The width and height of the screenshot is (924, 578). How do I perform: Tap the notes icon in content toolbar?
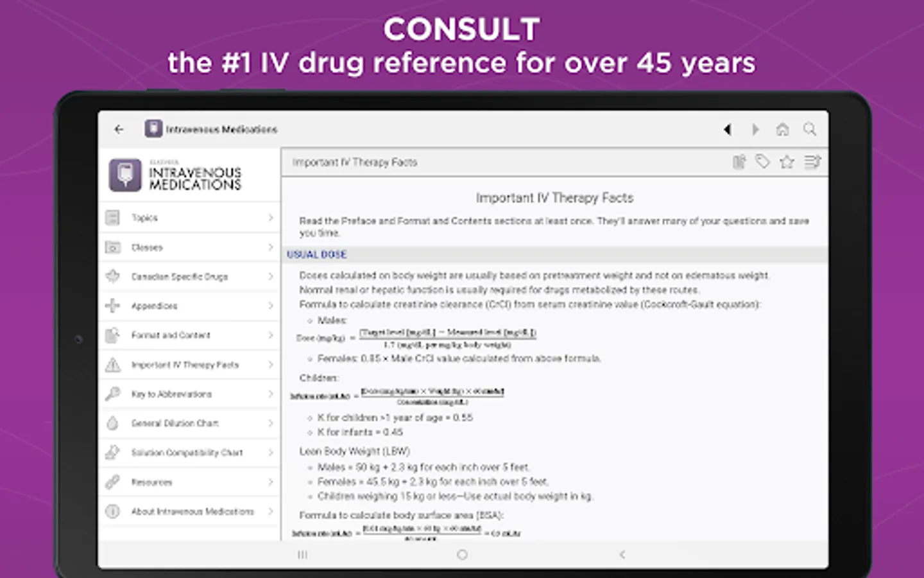pos(739,162)
